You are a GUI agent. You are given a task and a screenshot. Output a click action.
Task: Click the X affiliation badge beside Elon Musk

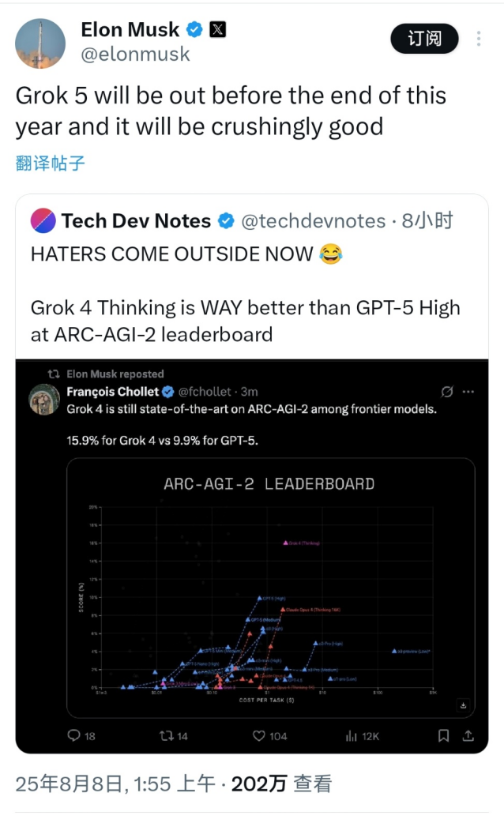(x=217, y=30)
